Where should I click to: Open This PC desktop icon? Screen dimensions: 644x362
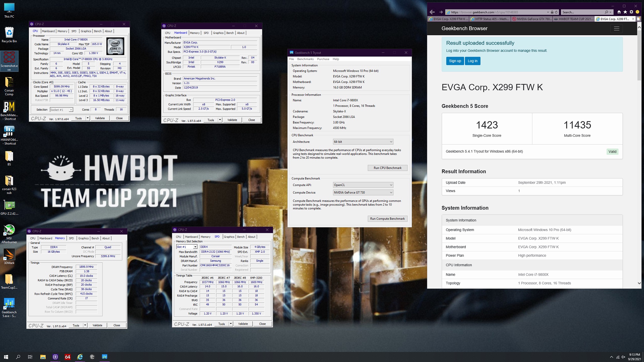coord(9,10)
